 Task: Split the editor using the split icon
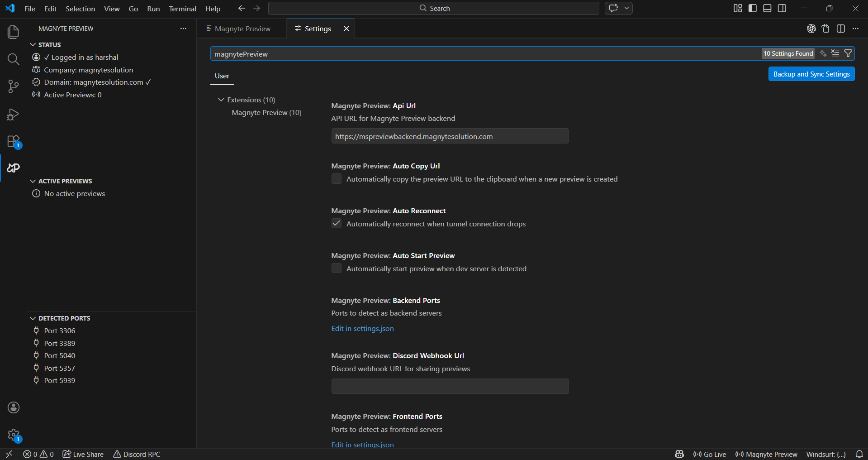pyautogui.click(x=841, y=28)
